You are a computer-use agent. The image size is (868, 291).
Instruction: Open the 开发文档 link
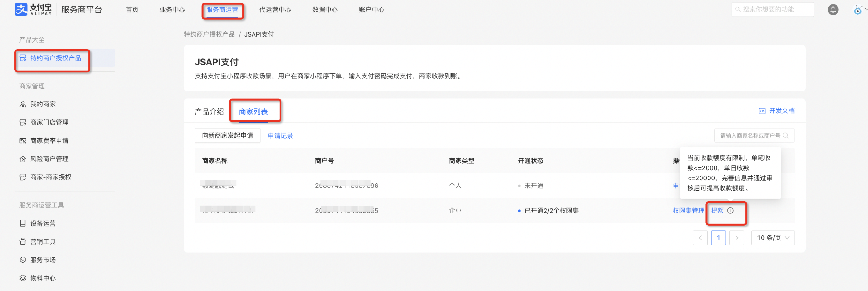782,111
